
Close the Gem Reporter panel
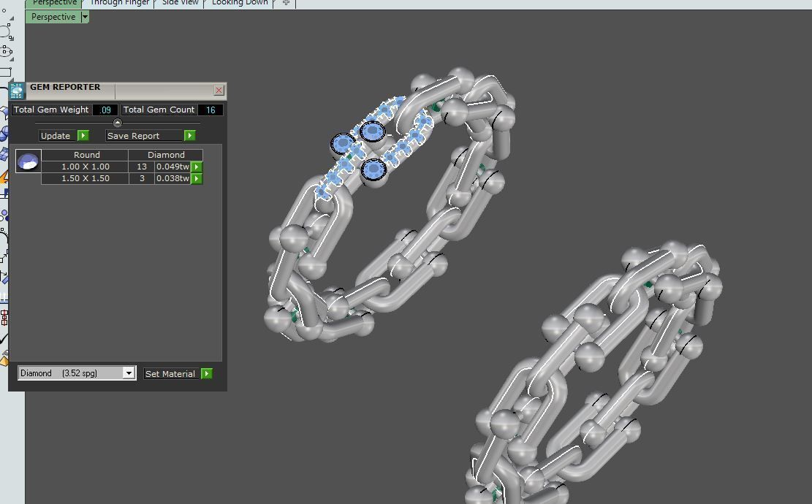(219, 91)
